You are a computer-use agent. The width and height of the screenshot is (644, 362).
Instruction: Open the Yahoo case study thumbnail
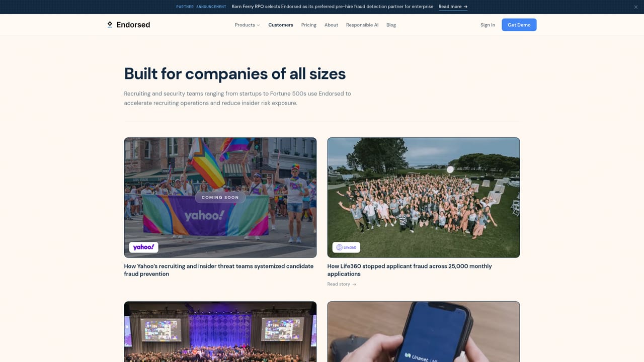220,198
